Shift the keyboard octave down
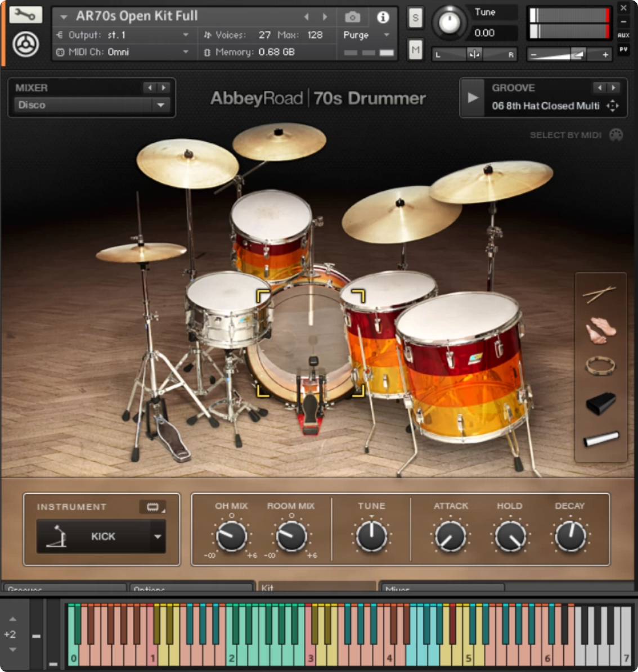Image resolution: width=638 pixels, height=672 pixels. click(13, 650)
